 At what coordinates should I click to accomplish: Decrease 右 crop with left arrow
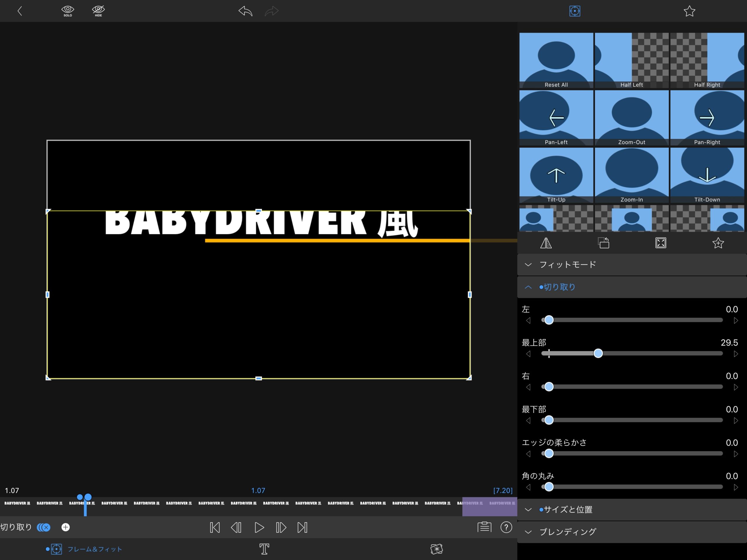click(x=528, y=387)
